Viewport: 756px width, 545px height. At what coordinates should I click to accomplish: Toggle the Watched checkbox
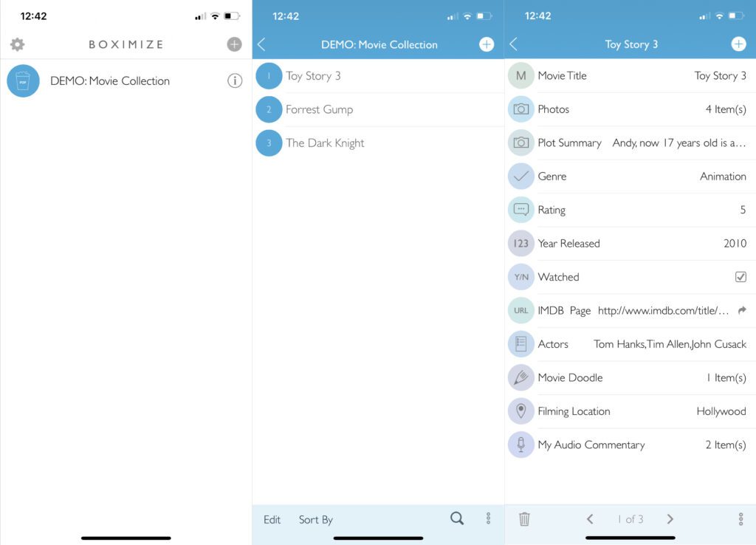pos(740,277)
